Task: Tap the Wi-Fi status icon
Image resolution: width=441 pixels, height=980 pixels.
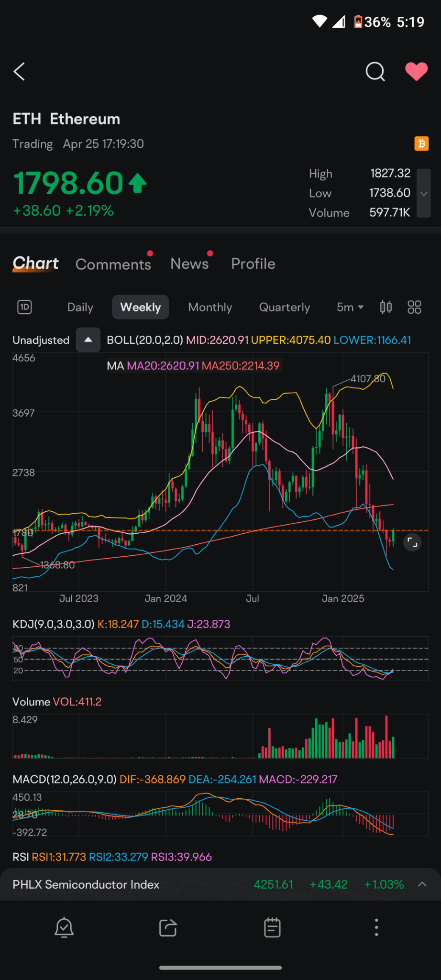Action: pos(320,22)
